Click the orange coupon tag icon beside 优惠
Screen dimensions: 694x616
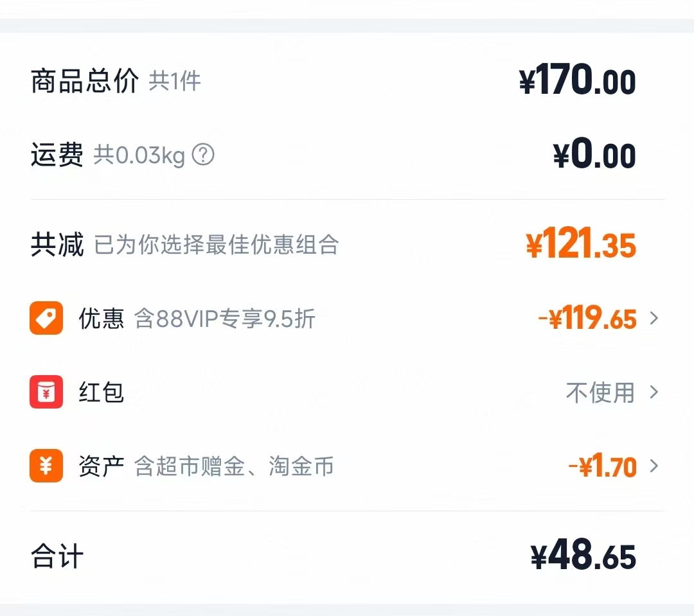(46, 318)
